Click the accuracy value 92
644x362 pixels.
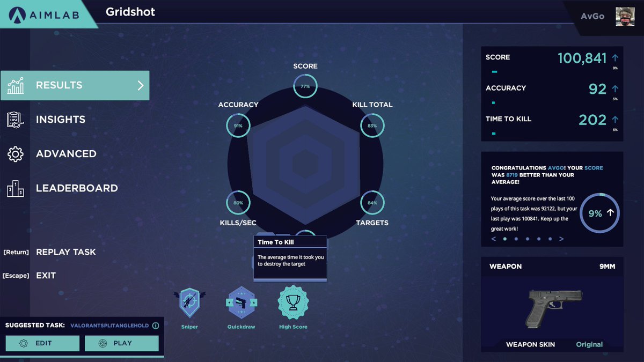pos(597,89)
